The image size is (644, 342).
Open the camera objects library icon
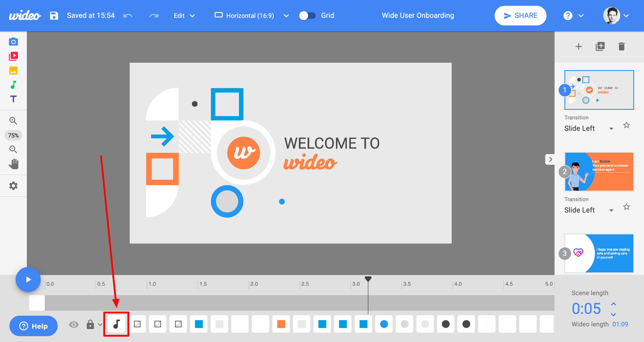pyautogui.click(x=13, y=42)
